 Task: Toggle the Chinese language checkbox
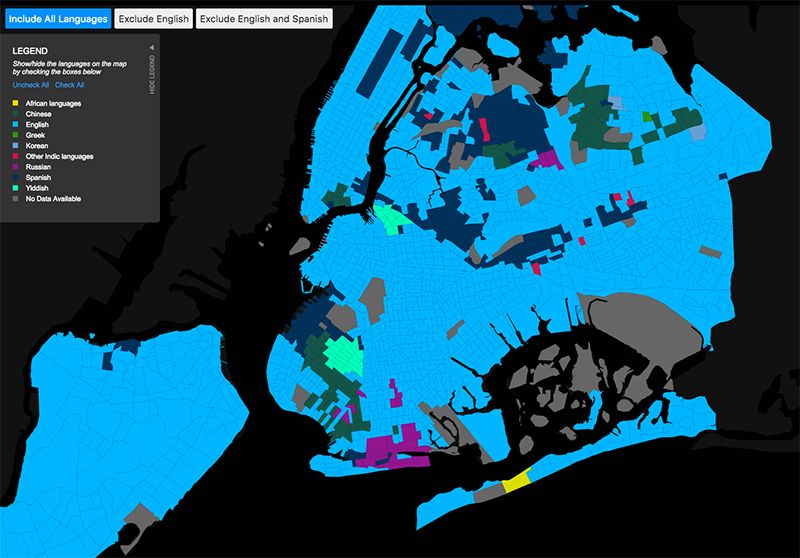pos(16,115)
